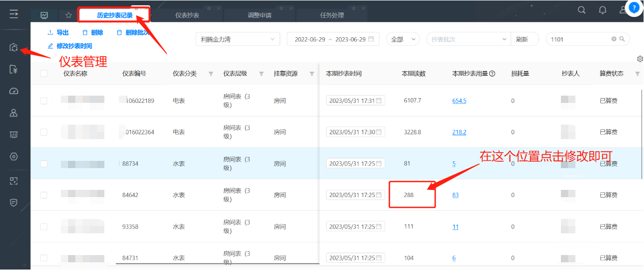The image size is (644, 271).
Task: Open the 利腾金力湾 project dropdown
Action: [x=238, y=39]
